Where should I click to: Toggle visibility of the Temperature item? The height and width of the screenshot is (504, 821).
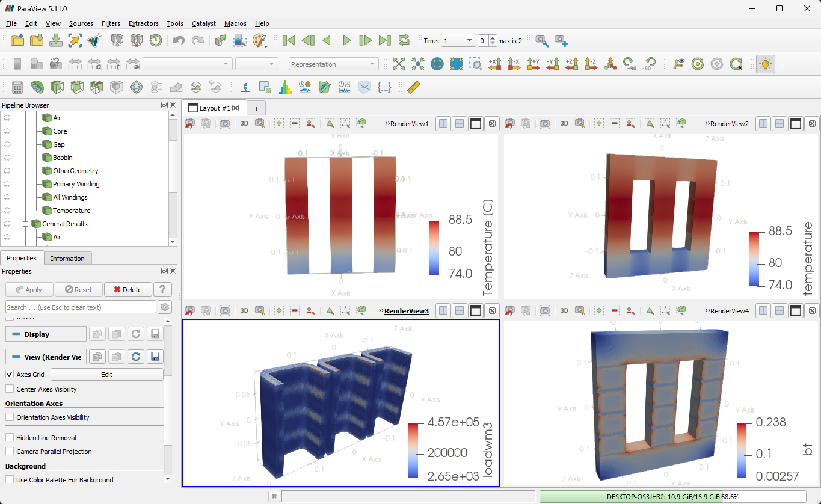click(x=8, y=211)
